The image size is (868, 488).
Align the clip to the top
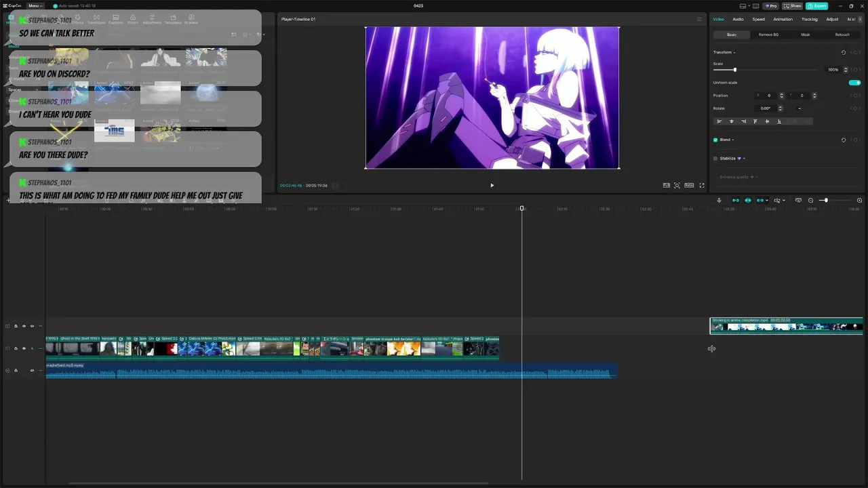(x=755, y=121)
